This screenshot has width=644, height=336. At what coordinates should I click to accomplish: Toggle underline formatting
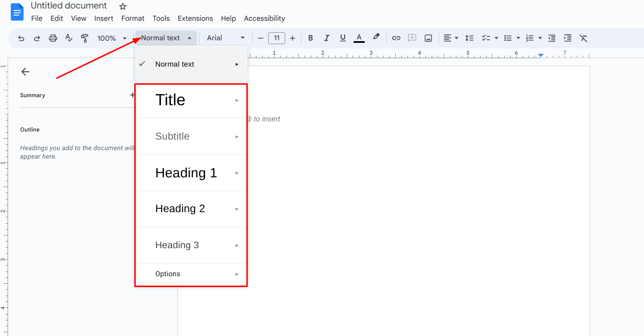pos(343,38)
